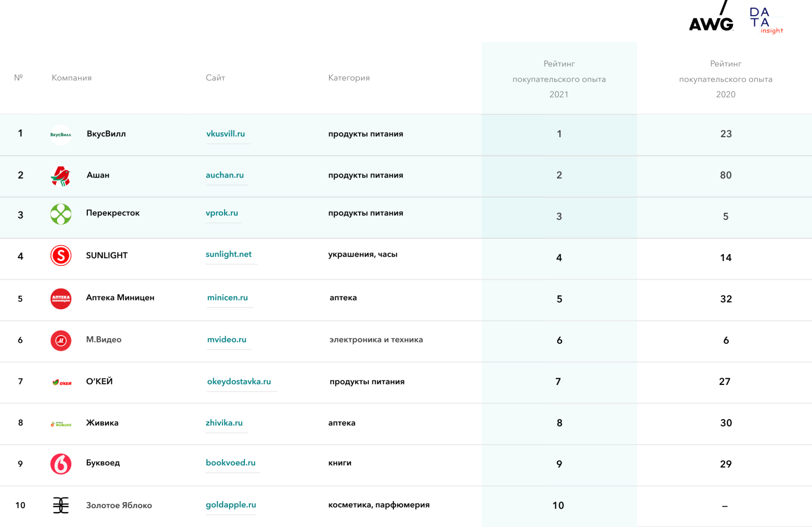Open the mvideo.ru link
812x527 pixels.
[x=226, y=340]
